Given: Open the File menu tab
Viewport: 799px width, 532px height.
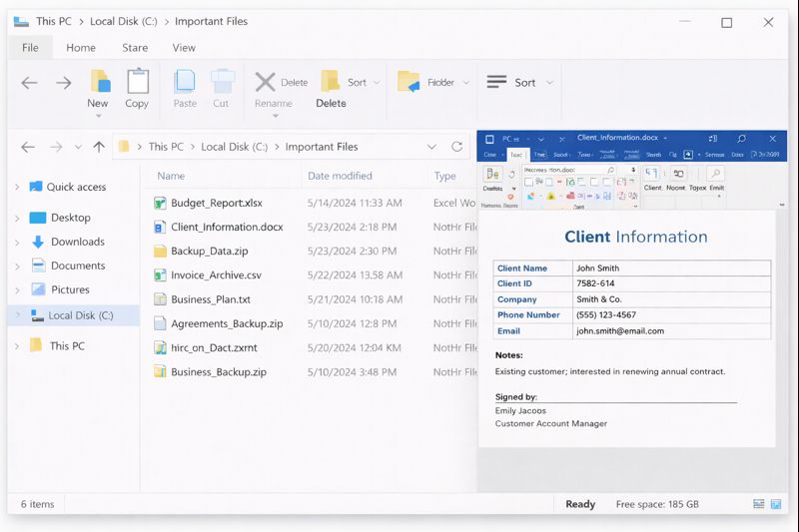Looking at the screenshot, I should pos(30,47).
